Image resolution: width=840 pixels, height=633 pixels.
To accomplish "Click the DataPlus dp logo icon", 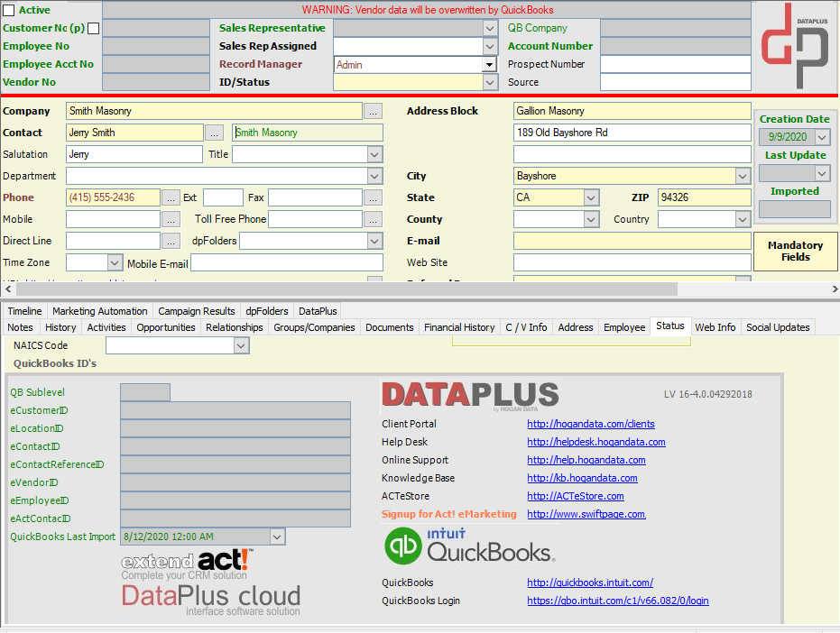I will (x=795, y=46).
